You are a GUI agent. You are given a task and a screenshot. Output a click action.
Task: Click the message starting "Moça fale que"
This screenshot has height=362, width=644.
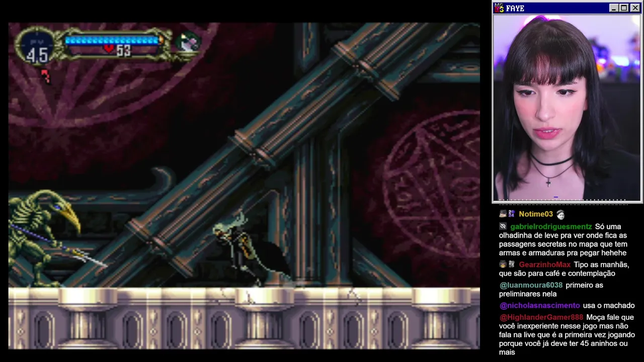pos(567,335)
